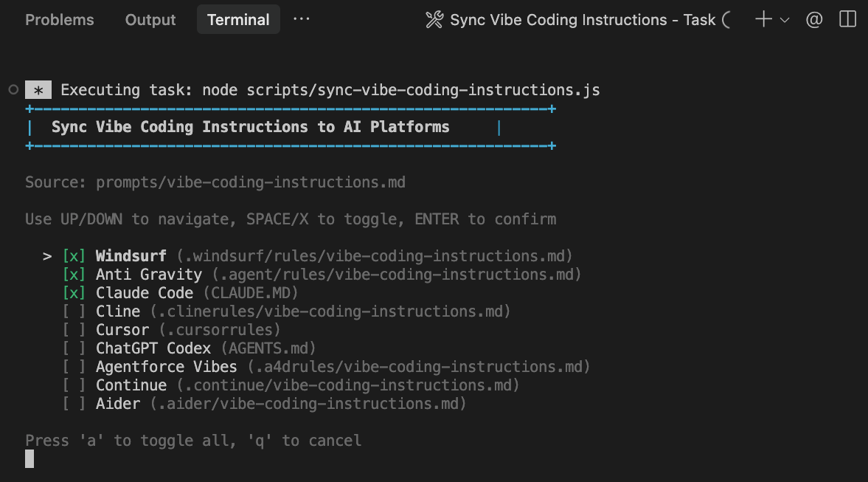Click the split panel layout icon

click(x=847, y=19)
